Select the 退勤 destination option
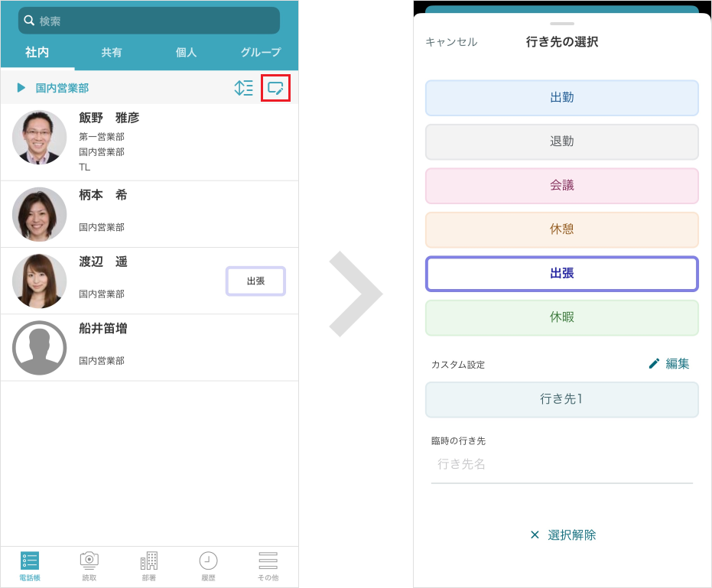 point(562,141)
